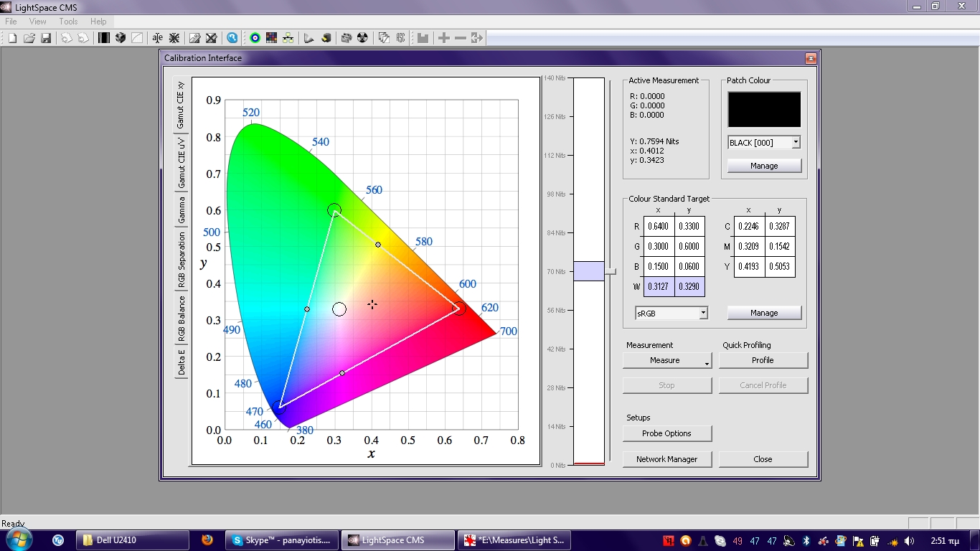Click the Measure button's dropdown arrow

pyautogui.click(x=707, y=364)
